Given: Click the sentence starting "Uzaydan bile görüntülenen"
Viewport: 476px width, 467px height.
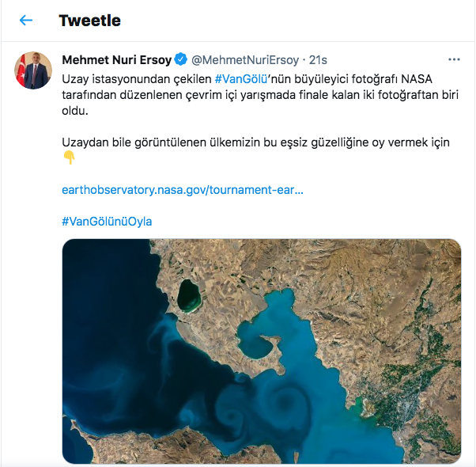Looking at the screenshot, I should pyautogui.click(x=255, y=142).
